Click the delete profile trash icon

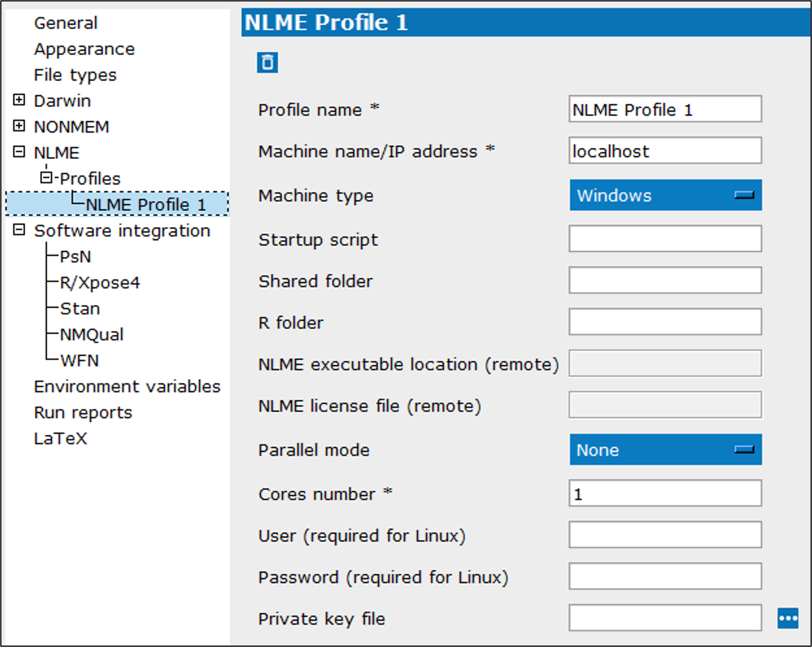tap(267, 62)
